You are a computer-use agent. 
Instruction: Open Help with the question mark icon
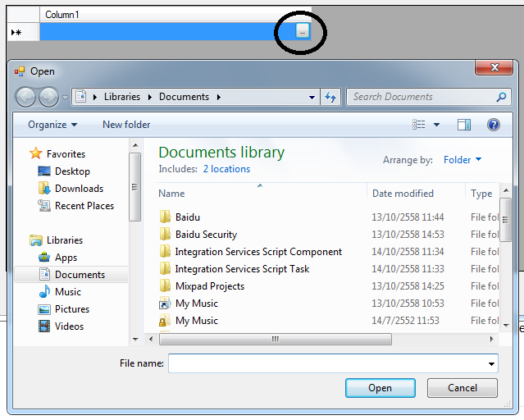click(494, 125)
